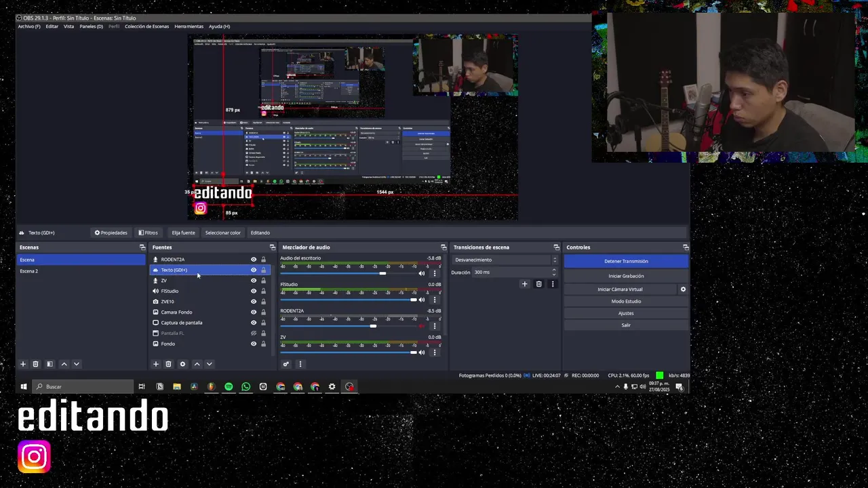
Task: Open Archivo menu
Action: [29, 26]
